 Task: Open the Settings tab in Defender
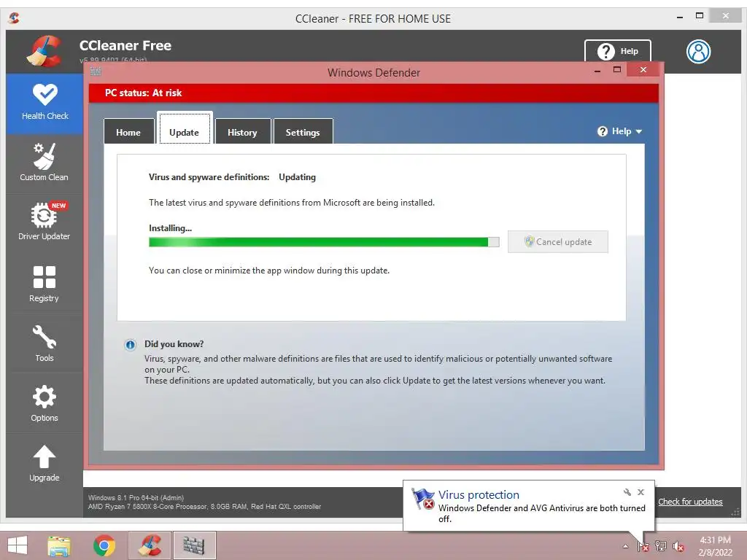point(303,132)
